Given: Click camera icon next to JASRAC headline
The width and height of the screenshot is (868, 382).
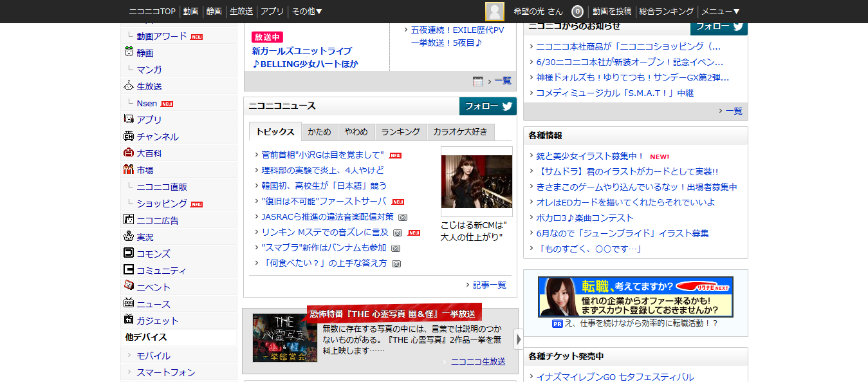Looking at the screenshot, I should (x=403, y=217).
